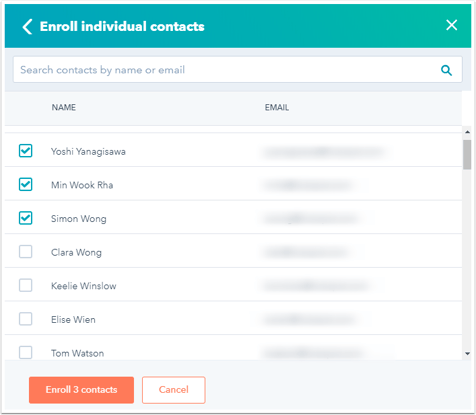Click the Enroll 3 contacts button
Image resolution: width=476 pixels, height=415 pixels.
point(81,390)
